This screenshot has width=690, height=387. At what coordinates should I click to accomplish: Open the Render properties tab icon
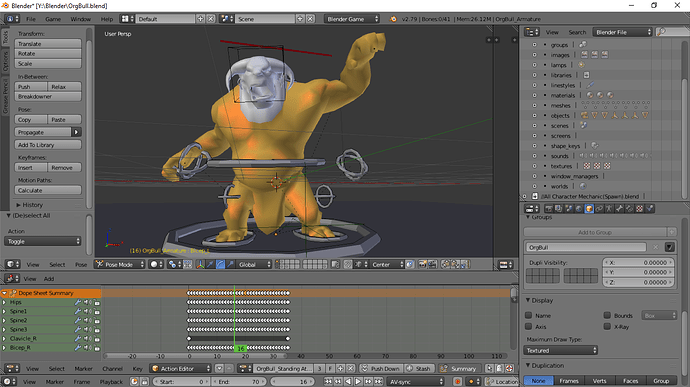(548, 209)
